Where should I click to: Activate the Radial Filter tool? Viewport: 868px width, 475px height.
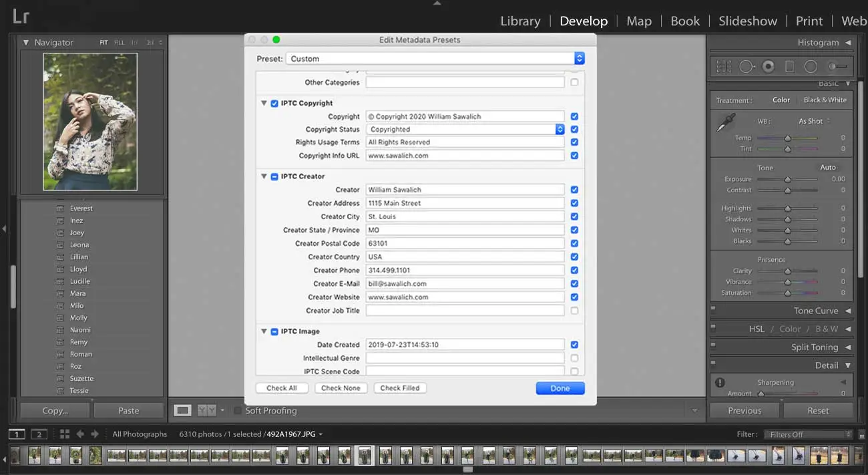click(811, 66)
